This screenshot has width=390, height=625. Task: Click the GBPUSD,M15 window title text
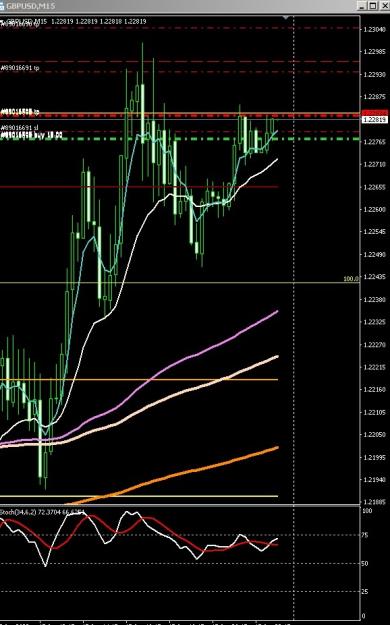tap(30, 6)
